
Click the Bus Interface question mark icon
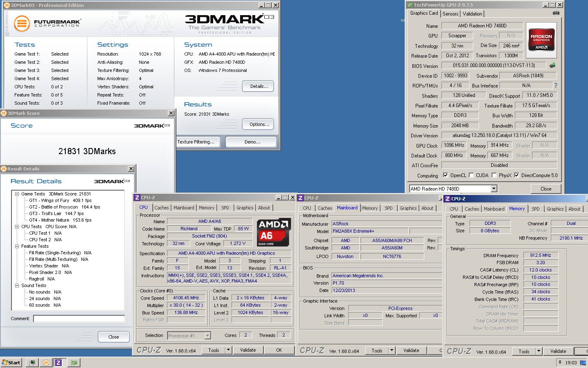(555, 85)
